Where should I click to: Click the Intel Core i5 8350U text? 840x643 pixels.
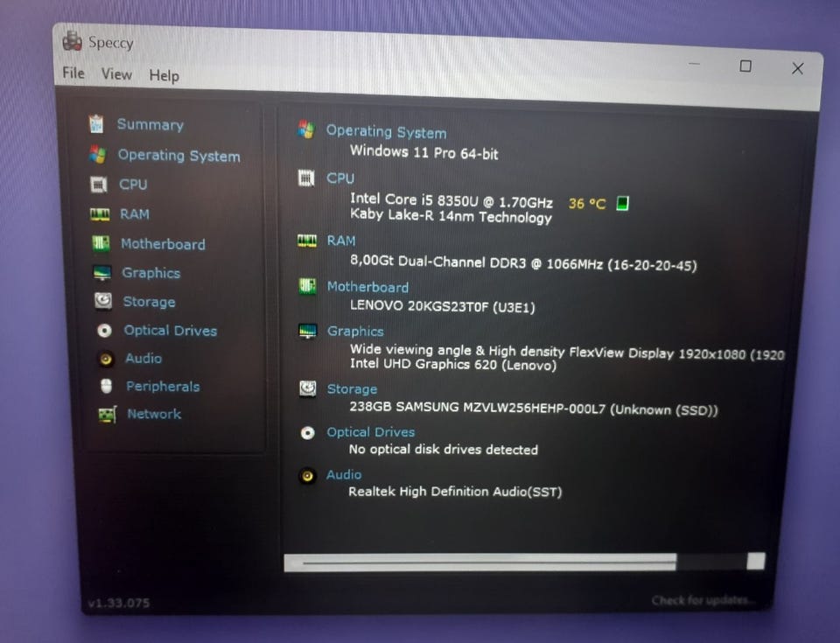pos(451,200)
